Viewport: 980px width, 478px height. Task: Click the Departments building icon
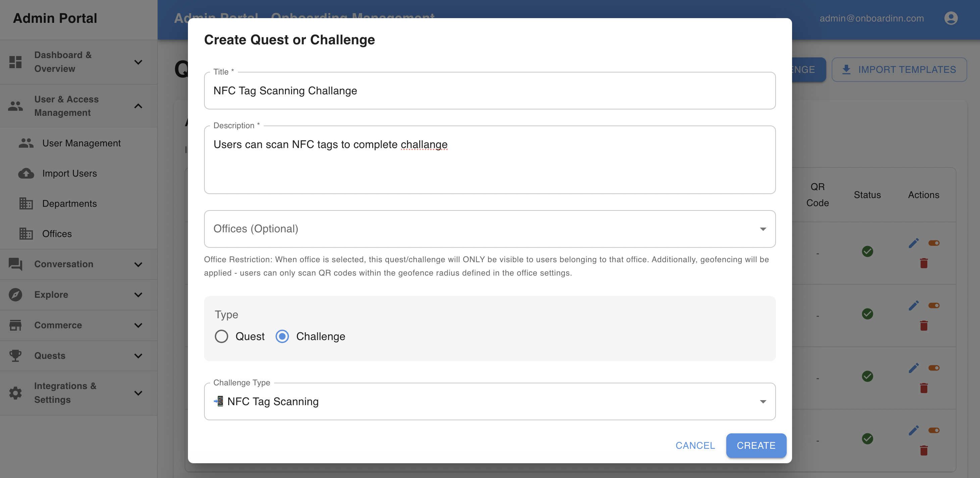coord(26,204)
